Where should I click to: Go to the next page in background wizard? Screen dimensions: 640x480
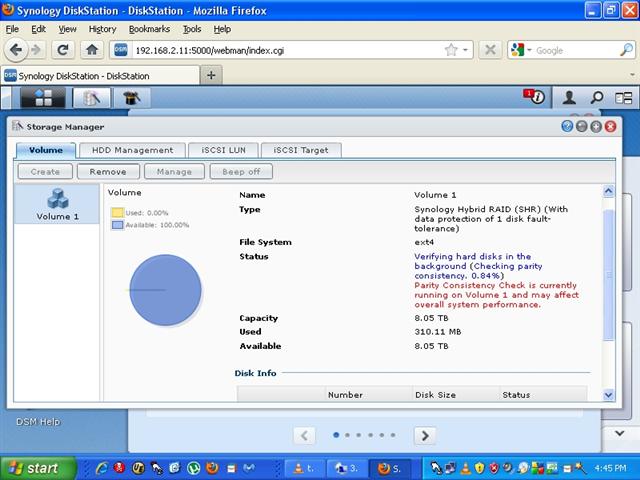tap(425, 436)
